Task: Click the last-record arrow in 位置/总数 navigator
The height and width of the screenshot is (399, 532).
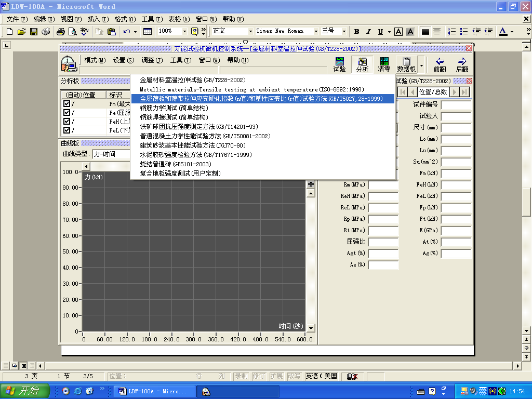Action: pyautogui.click(x=464, y=91)
